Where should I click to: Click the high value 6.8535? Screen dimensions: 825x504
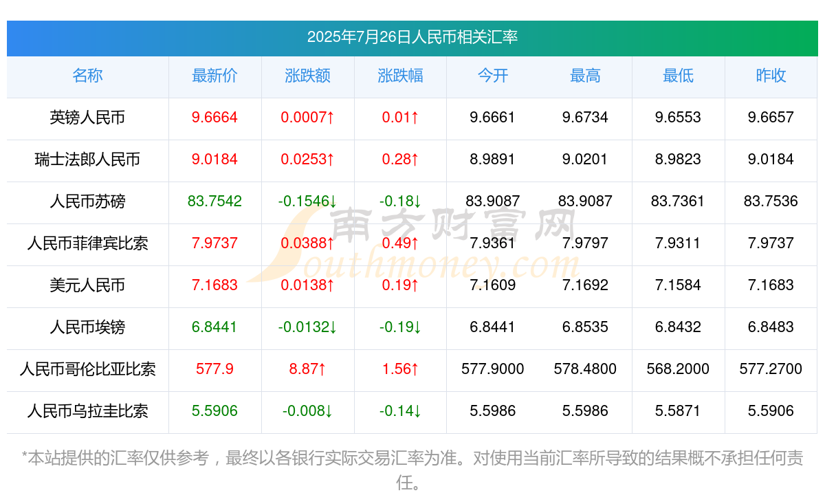586,327
